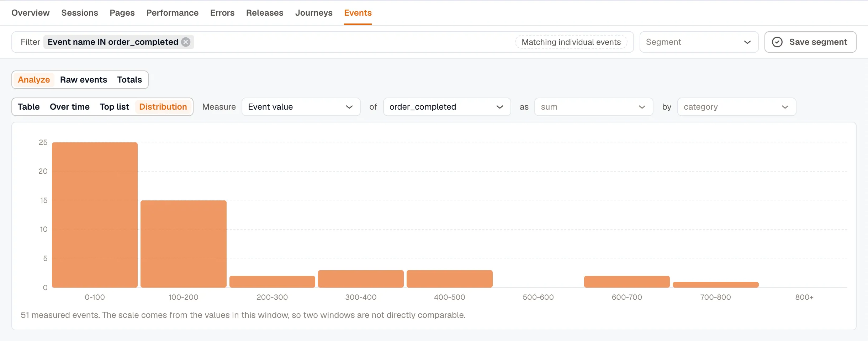
Task: Open the Releases tab
Action: pos(265,13)
